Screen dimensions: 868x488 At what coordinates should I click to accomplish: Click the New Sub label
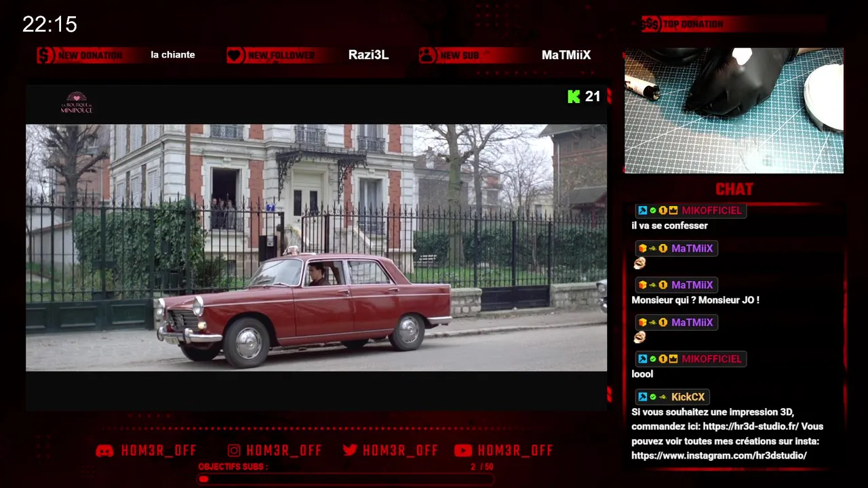[x=460, y=56]
